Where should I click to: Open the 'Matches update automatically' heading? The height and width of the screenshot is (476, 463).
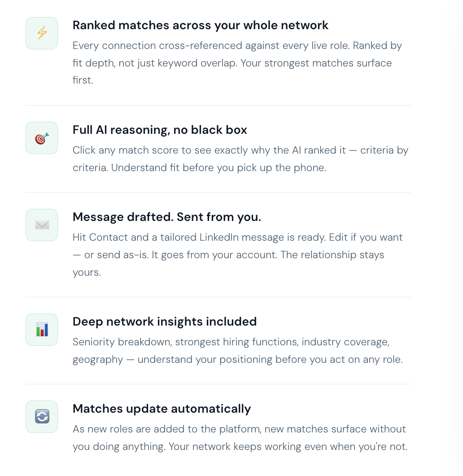pyautogui.click(x=162, y=409)
